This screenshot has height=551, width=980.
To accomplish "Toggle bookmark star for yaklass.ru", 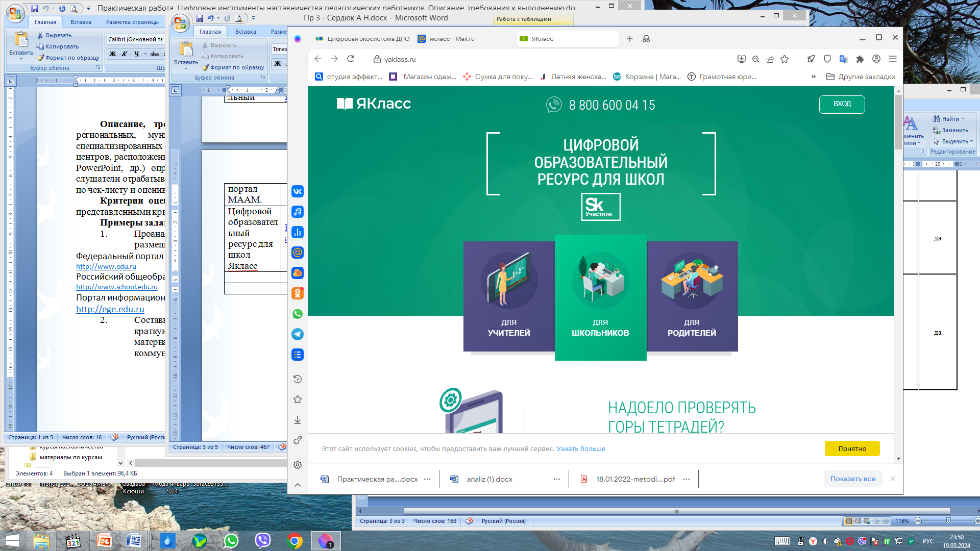I will coord(785,59).
